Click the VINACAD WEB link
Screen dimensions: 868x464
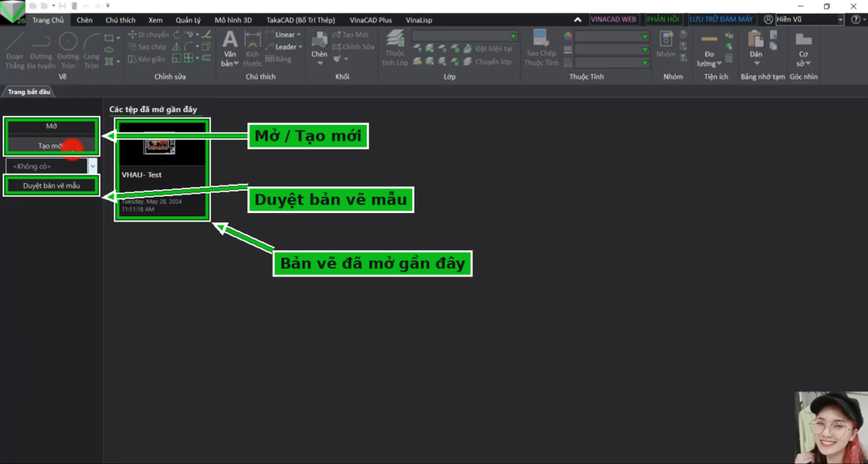pos(614,20)
